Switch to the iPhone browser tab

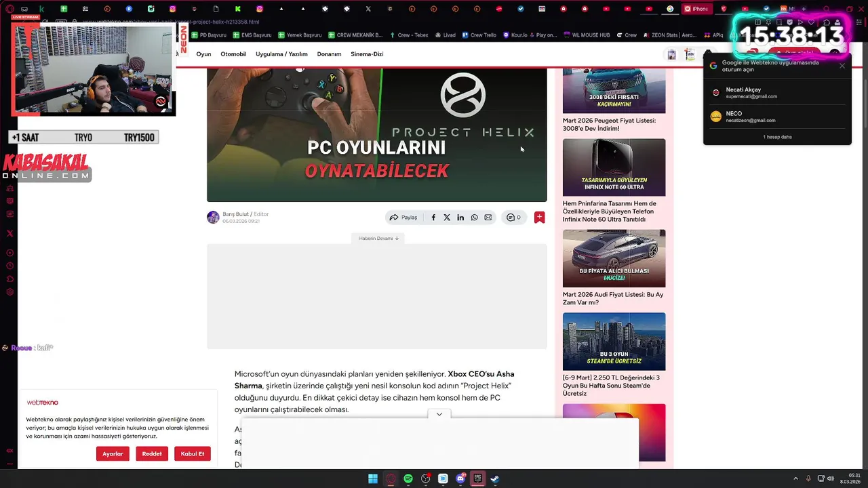(696, 9)
